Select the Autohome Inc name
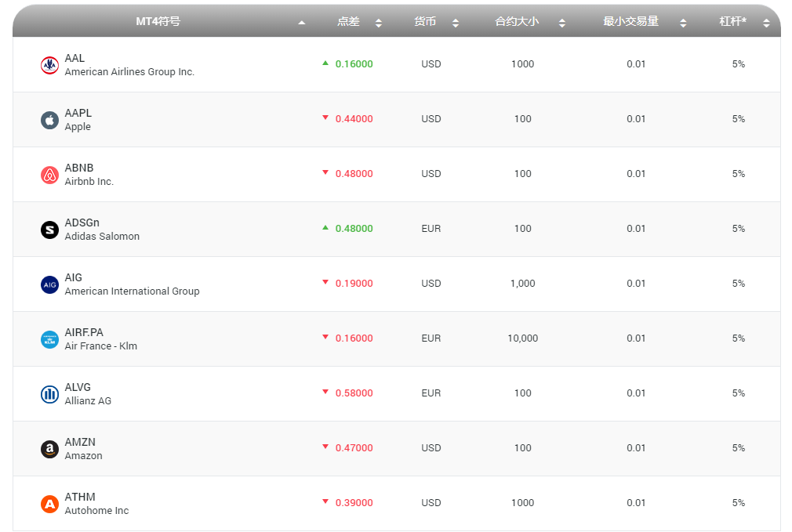Screen dimensions: 792x532 96,510
